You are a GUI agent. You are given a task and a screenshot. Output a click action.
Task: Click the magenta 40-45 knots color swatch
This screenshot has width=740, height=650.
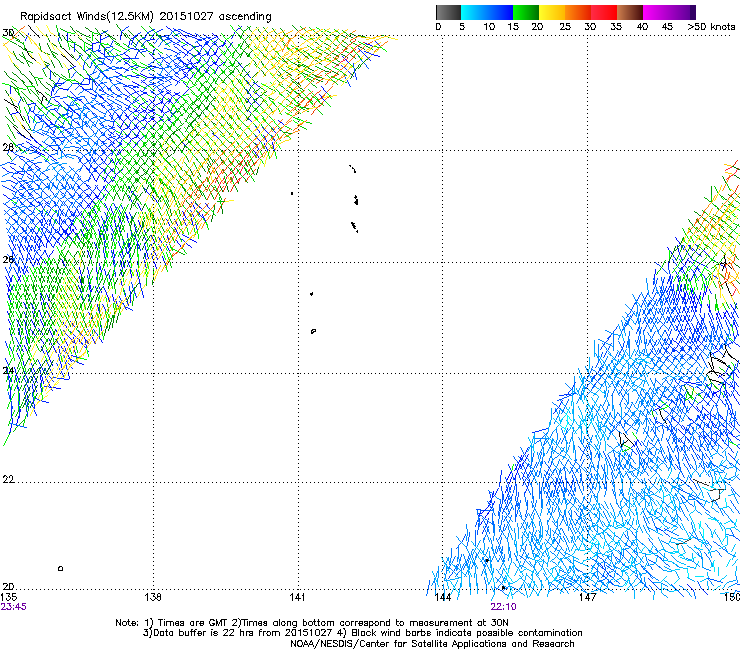[x=656, y=12]
